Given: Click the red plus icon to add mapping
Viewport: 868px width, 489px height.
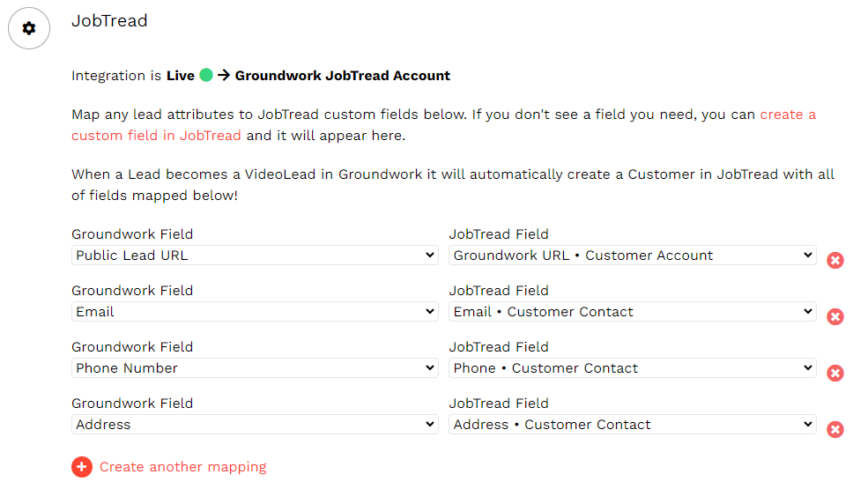Looking at the screenshot, I should [82, 467].
